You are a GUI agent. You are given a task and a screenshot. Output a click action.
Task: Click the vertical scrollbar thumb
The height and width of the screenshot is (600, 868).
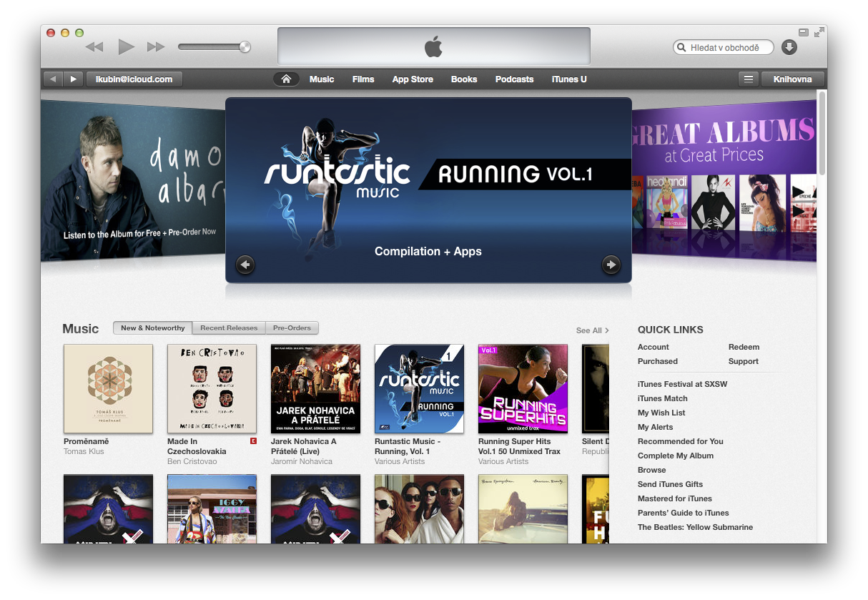click(x=822, y=133)
